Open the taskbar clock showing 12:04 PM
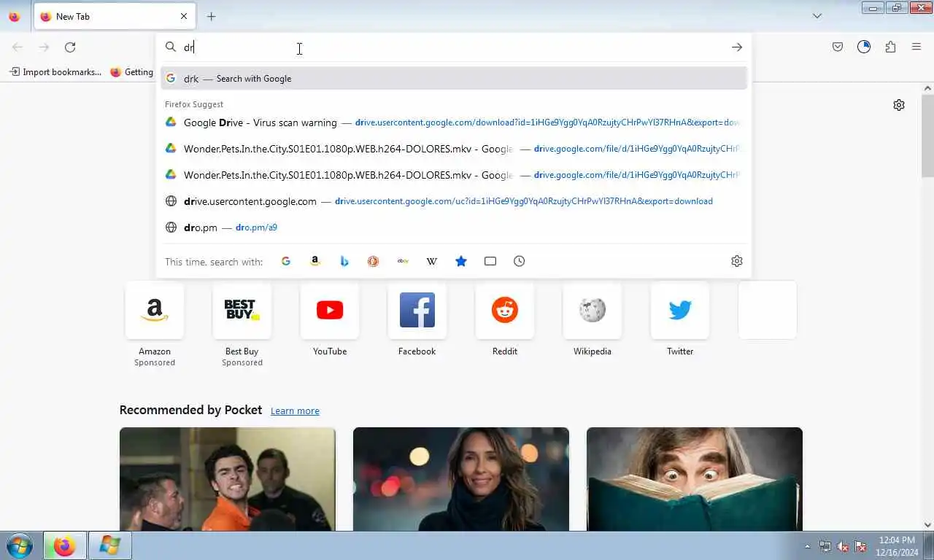This screenshot has height=560, width=934. (x=897, y=546)
